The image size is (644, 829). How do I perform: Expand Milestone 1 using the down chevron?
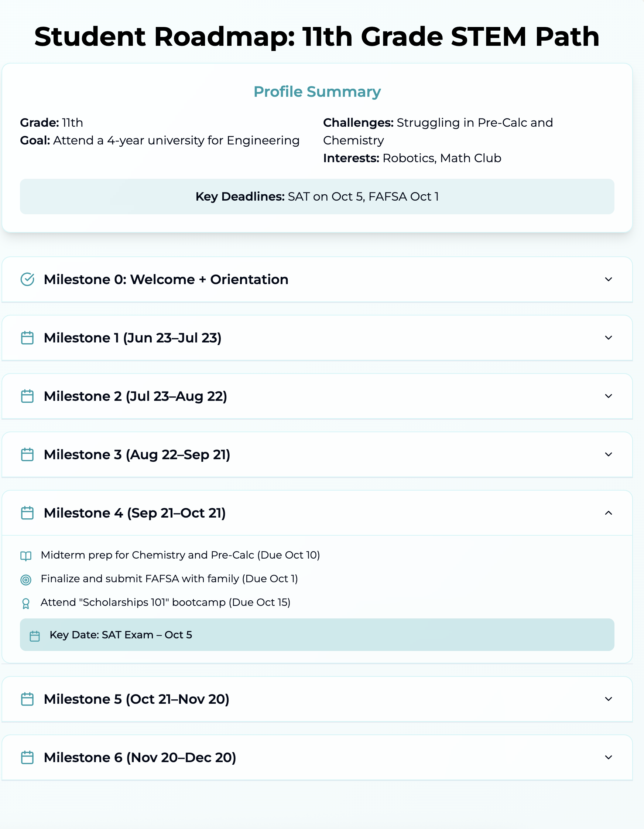coord(608,338)
